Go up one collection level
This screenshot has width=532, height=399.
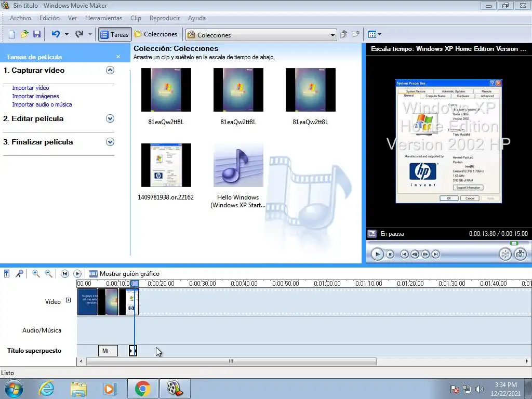[344, 34]
